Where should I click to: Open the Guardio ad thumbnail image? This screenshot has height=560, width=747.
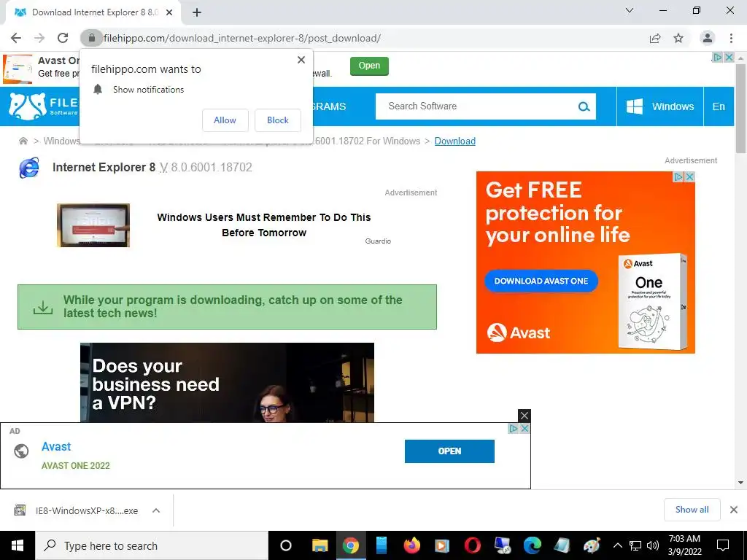(x=93, y=225)
